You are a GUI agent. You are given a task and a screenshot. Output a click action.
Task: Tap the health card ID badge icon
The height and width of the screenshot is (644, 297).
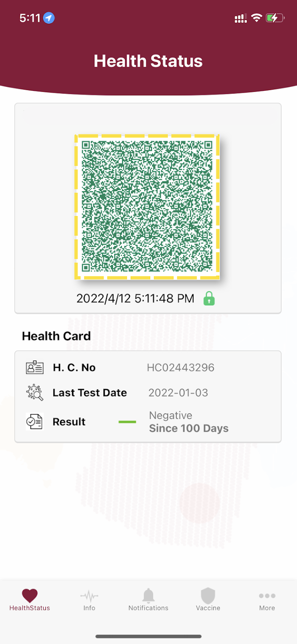pos(35,367)
